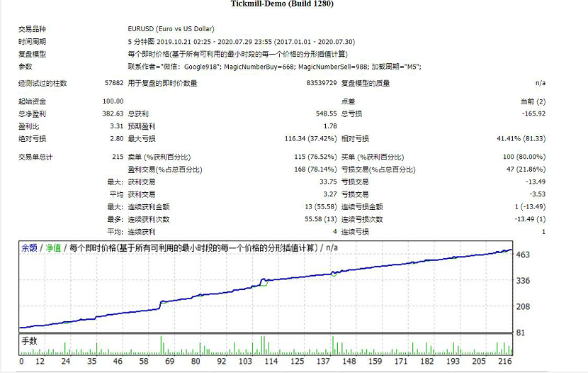This screenshot has height=373, width=588.
Task: Click the 总亏损 value -165.92
Action: click(x=533, y=113)
